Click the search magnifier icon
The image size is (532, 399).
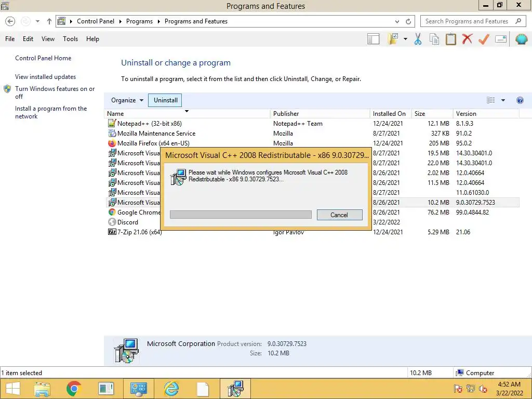pyautogui.click(x=518, y=21)
